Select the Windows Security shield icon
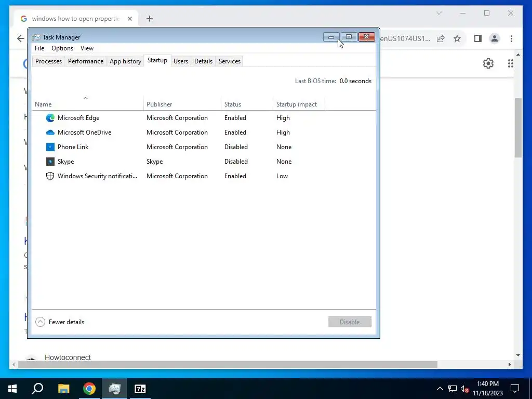The image size is (532, 399). [x=50, y=176]
